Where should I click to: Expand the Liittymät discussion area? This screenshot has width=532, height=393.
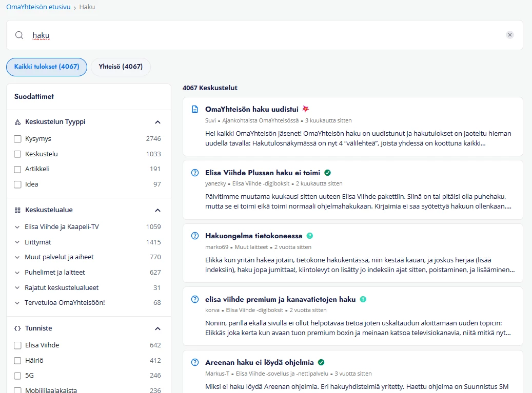(x=17, y=242)
